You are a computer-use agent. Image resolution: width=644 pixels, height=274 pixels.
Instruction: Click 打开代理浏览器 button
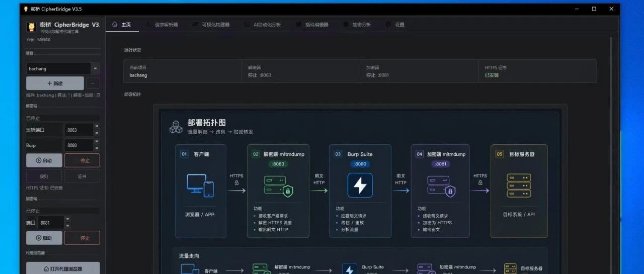63,268
